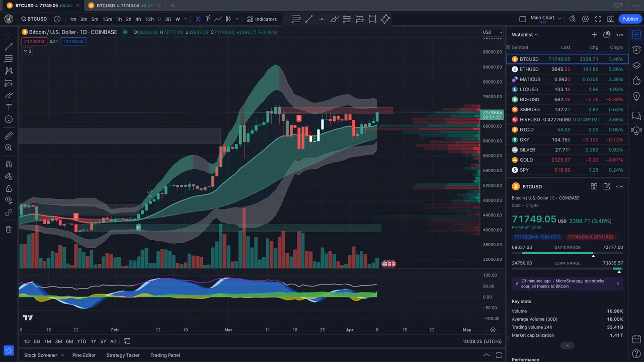Click the trend line favorite tool in toolbar
The height and width of the screenshot is (362, 644).
click(x=309, y=19)
